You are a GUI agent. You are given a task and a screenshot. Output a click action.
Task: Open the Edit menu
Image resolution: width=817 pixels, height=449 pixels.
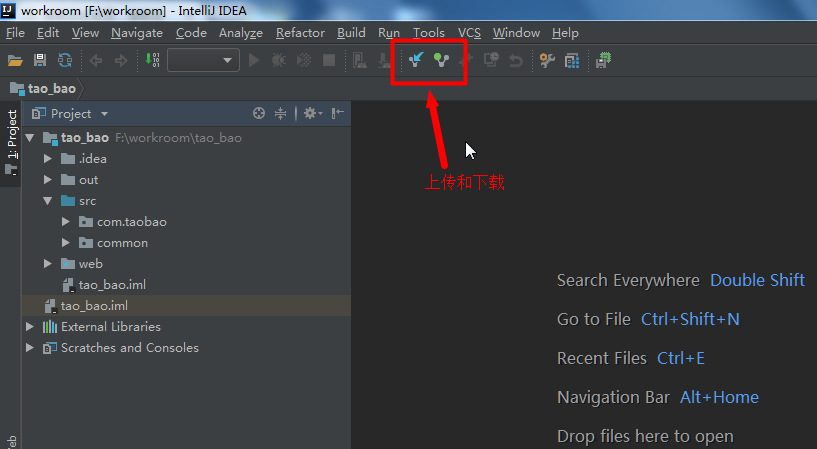48,33
